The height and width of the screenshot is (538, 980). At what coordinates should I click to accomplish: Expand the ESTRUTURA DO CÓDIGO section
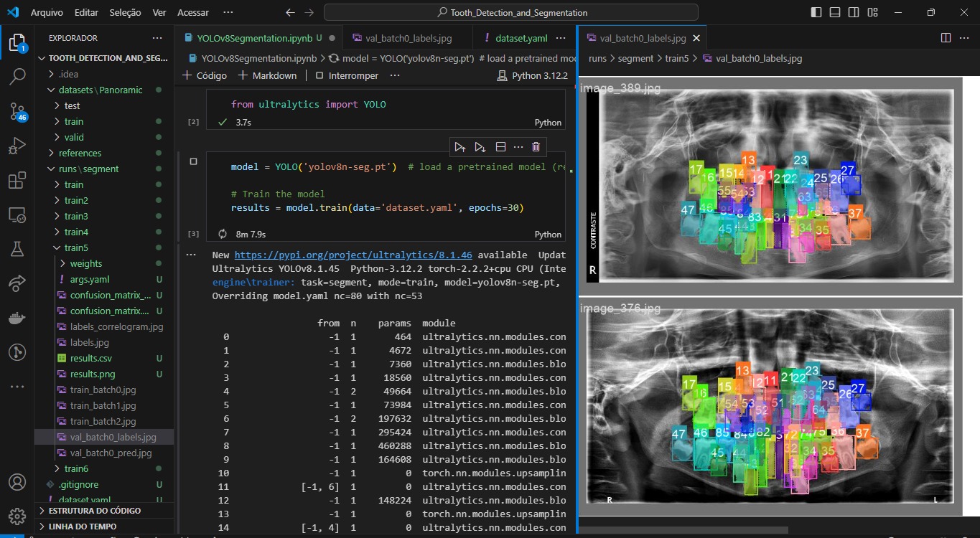(95, 511)
